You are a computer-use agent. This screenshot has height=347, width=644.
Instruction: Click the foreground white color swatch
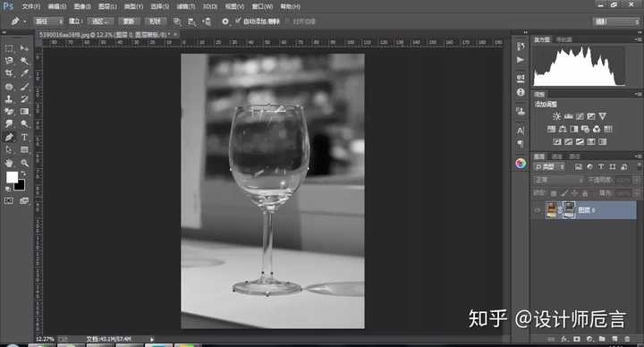[x=12, y=177]
